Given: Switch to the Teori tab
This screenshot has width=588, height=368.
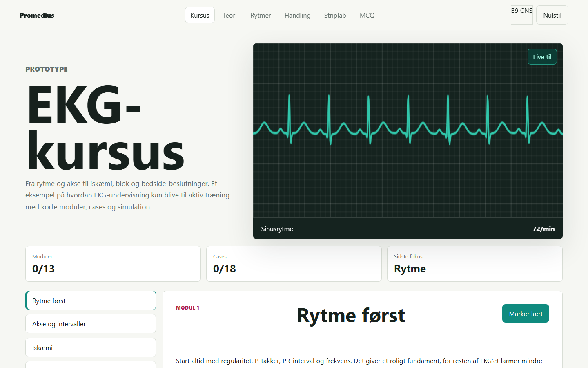Looking at the screenshot, I should tap(230, 15).
